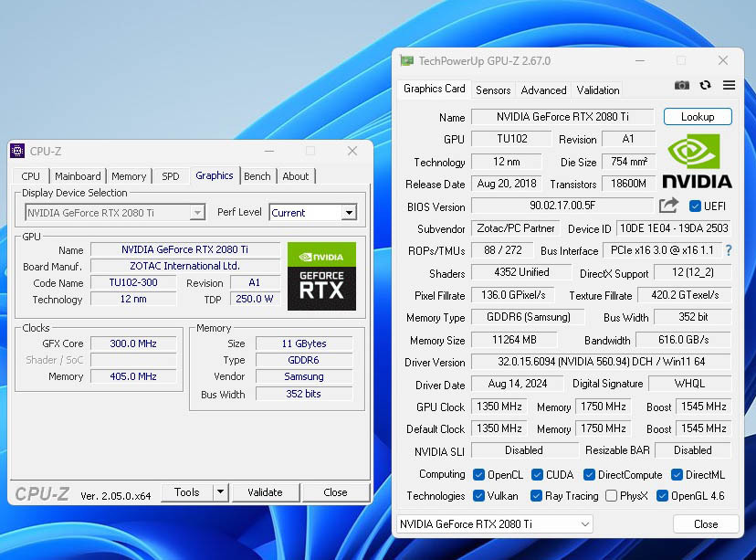Image resolution: width=756 pixels, height=560 pixels.
Task: Open the Tools dropdown arrow in CPU-Z
Action: (220, 492)
